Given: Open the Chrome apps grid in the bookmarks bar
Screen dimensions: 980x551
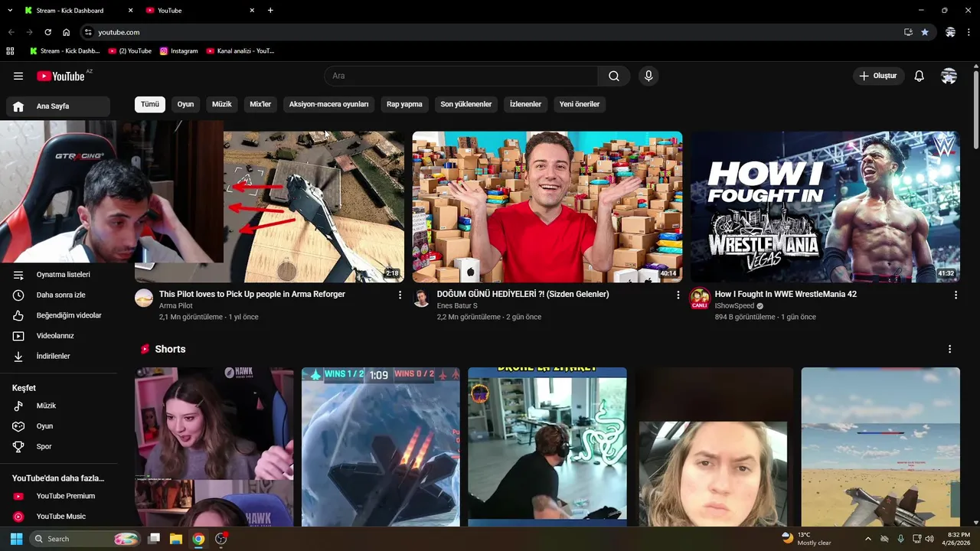Looking at the screenshot, I should tap(10, 51).
